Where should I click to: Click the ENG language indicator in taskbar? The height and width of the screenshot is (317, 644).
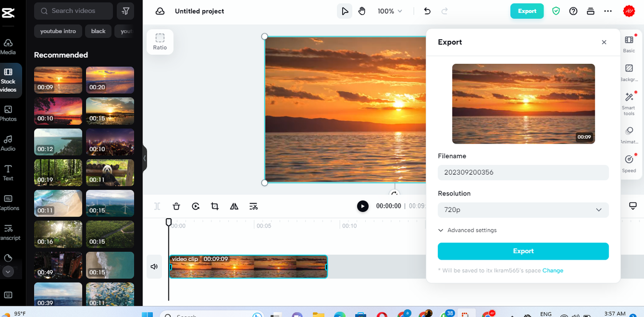(545, 313)
